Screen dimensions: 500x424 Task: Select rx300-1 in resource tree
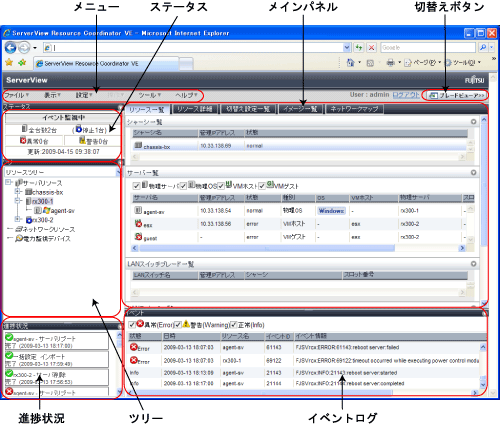(x=43, y=201)
